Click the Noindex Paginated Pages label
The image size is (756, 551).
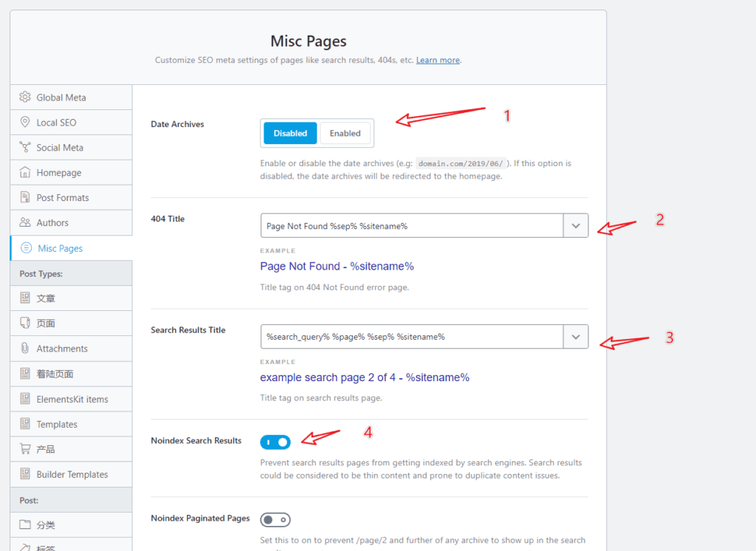point(200,519)
